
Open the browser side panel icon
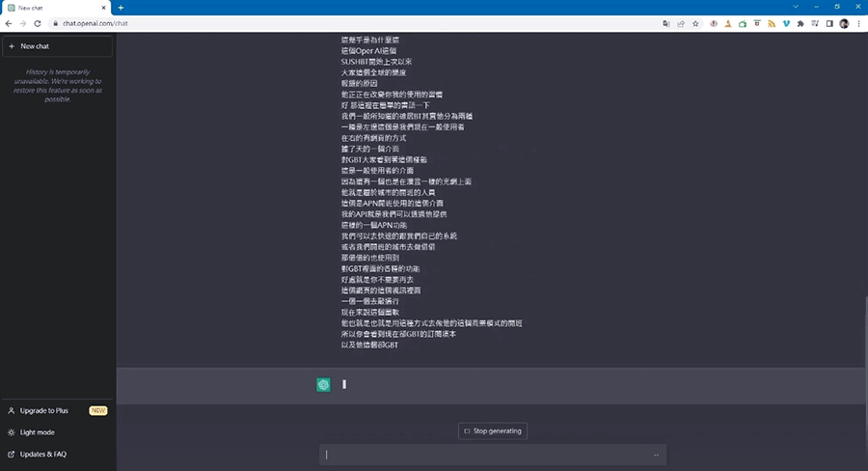coord(828,23)
